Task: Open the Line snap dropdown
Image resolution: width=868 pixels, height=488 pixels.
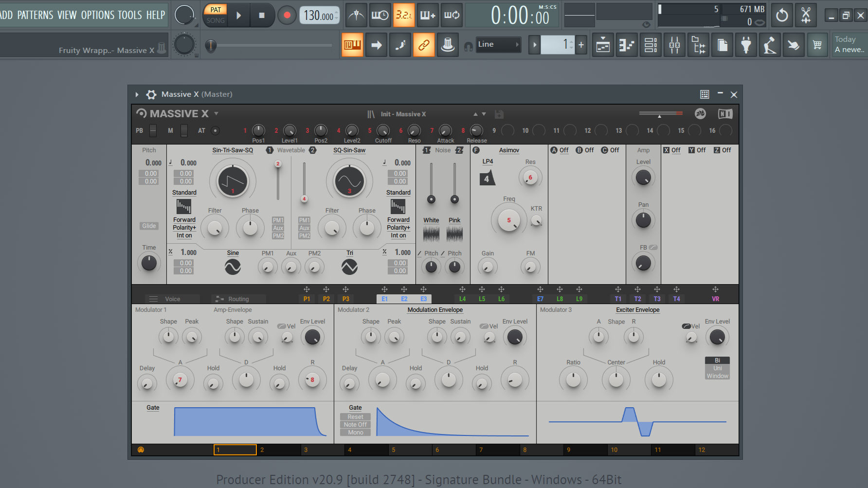Action: (x=498, y=45)
